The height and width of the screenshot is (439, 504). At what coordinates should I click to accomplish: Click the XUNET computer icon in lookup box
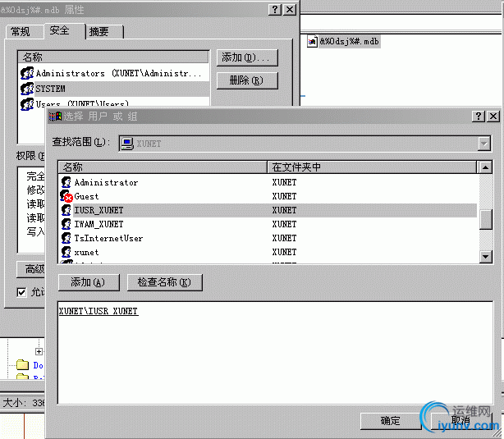tap(127, 144)
